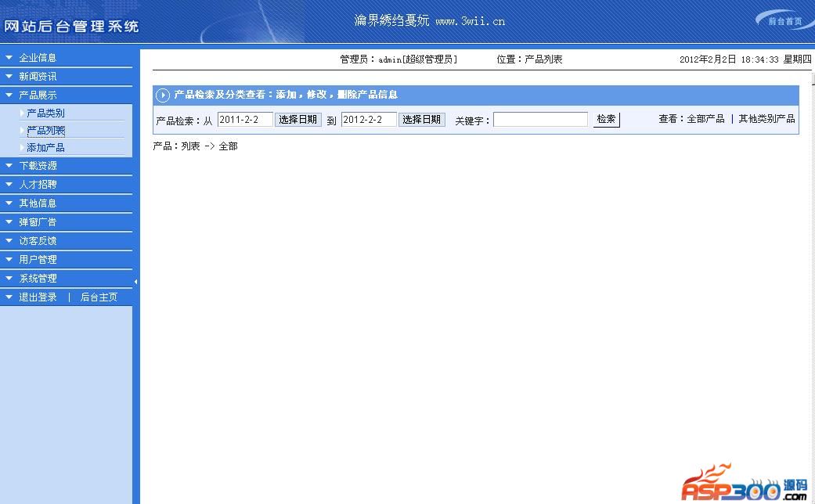This screenshot has height=504, width=815.
Task: Open the 系统管理 sidebar section
Action: pos(38,278)
